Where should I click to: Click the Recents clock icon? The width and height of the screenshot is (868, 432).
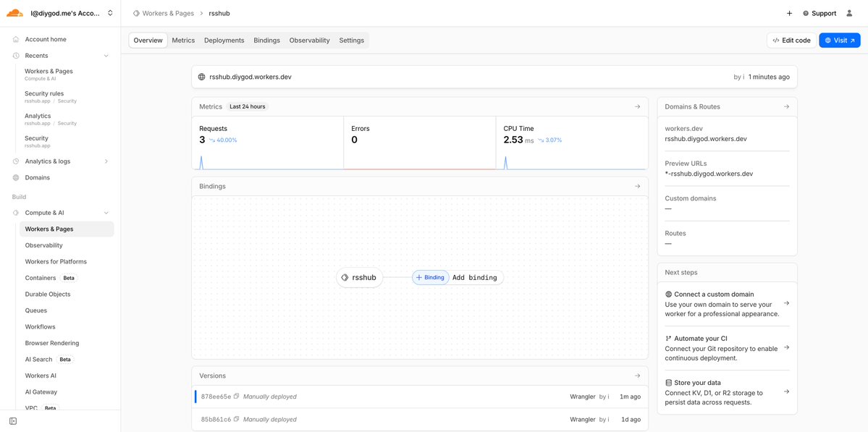[x=15, y=55]
